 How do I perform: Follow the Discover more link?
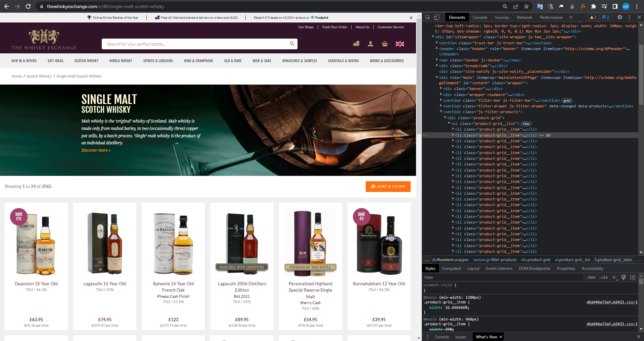point(96,150)
